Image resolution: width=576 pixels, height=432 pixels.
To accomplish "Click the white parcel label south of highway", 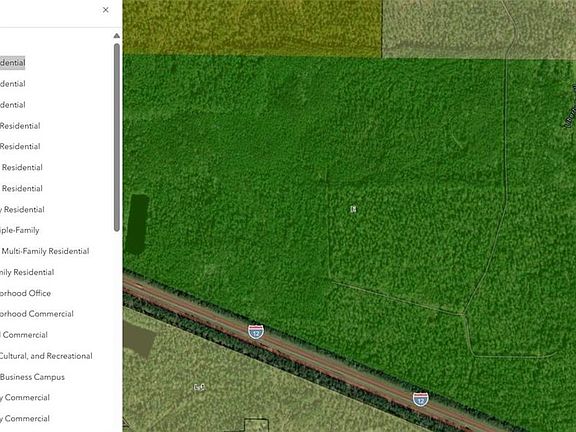I will pyautogui.click(x=199, y=387).
